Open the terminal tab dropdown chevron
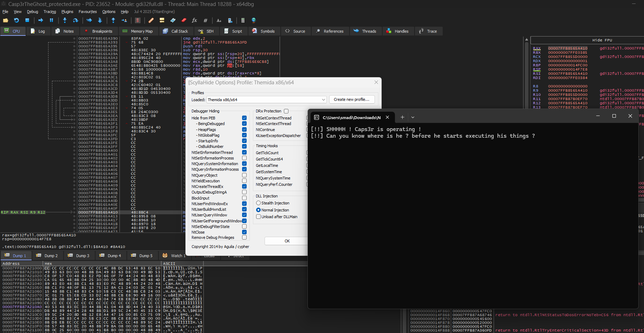 (413, 117)
